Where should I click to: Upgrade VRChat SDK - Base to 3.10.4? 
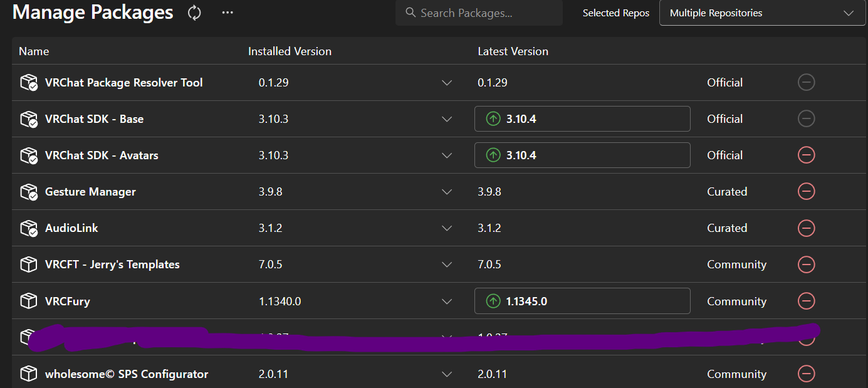582,119
